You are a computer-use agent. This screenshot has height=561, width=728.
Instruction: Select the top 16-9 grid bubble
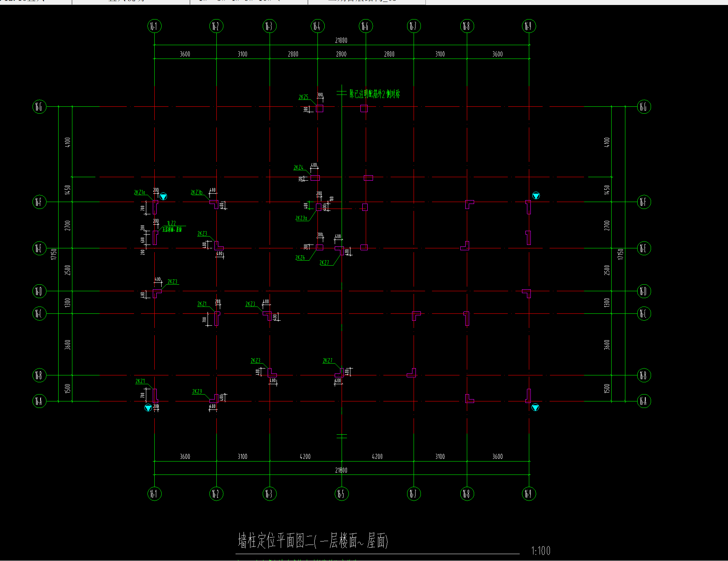tap(529, 26)
